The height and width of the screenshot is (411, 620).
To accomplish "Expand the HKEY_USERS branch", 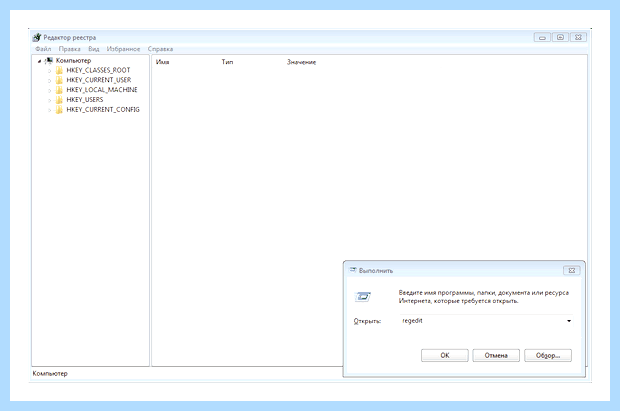I will pos(49,100).
